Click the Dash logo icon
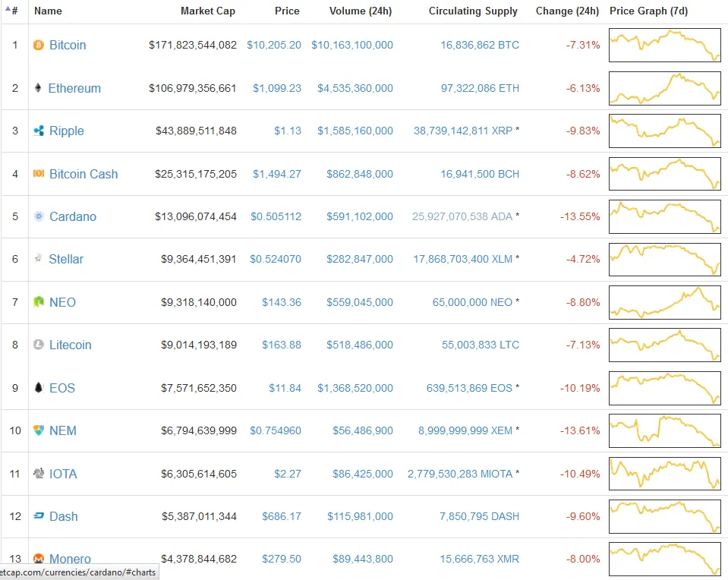The image size is (728, 580). [39, 515]
